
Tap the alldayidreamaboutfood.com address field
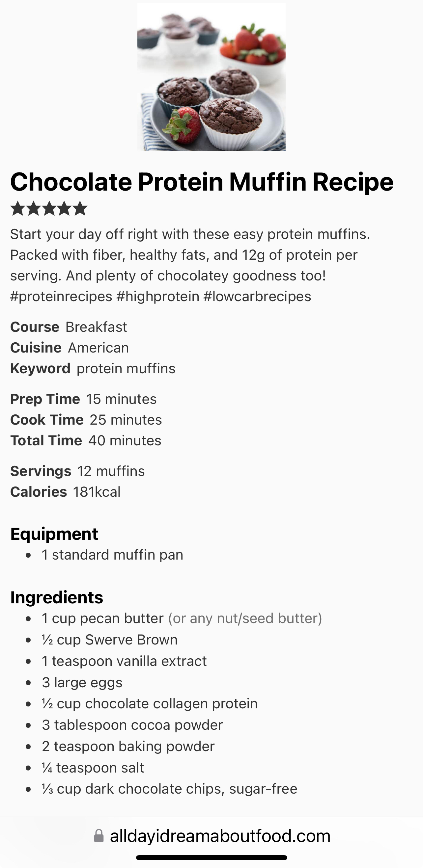point(220,836)
